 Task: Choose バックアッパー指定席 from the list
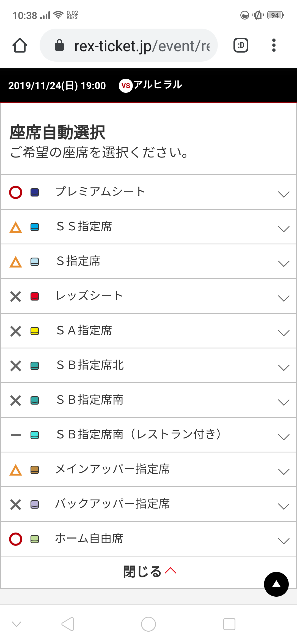click(112, 504)
